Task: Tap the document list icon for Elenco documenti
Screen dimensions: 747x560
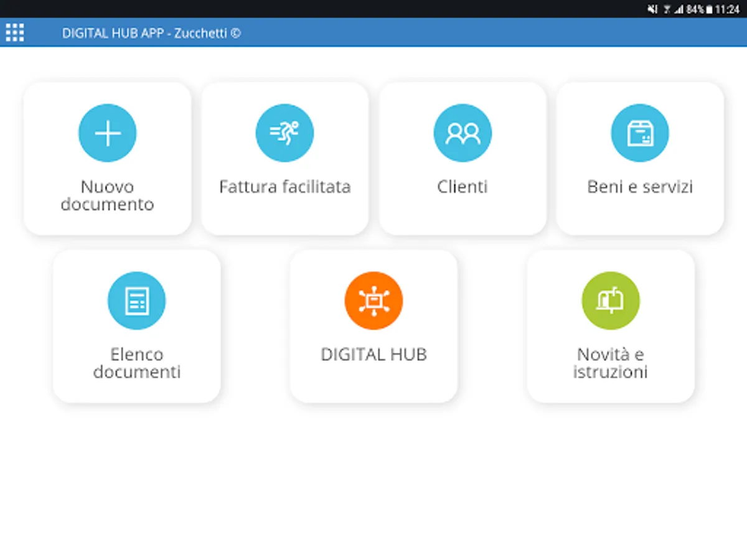Action: [137, 301]
